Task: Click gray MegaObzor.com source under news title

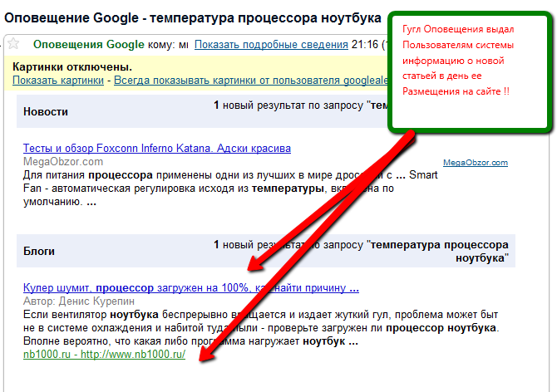Action: 63,161
